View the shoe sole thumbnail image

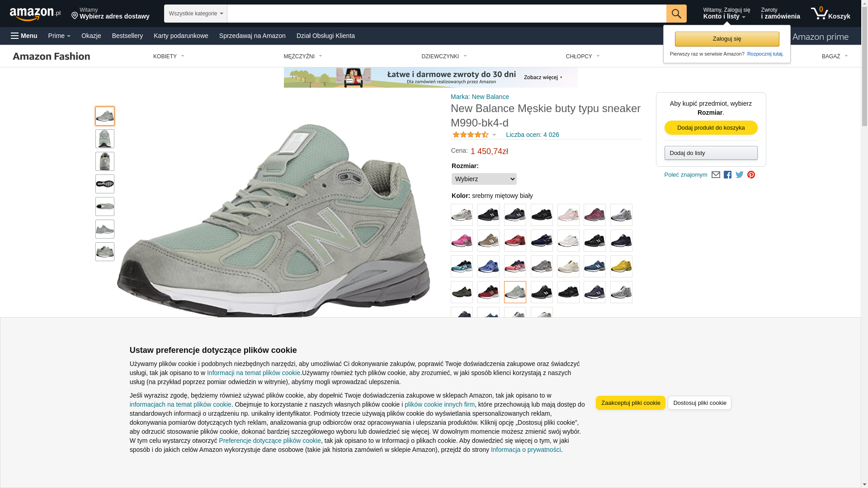point(105,184)
